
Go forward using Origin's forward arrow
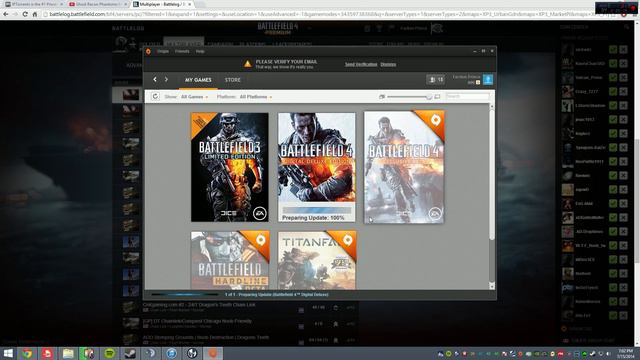(x=166, y=80)
